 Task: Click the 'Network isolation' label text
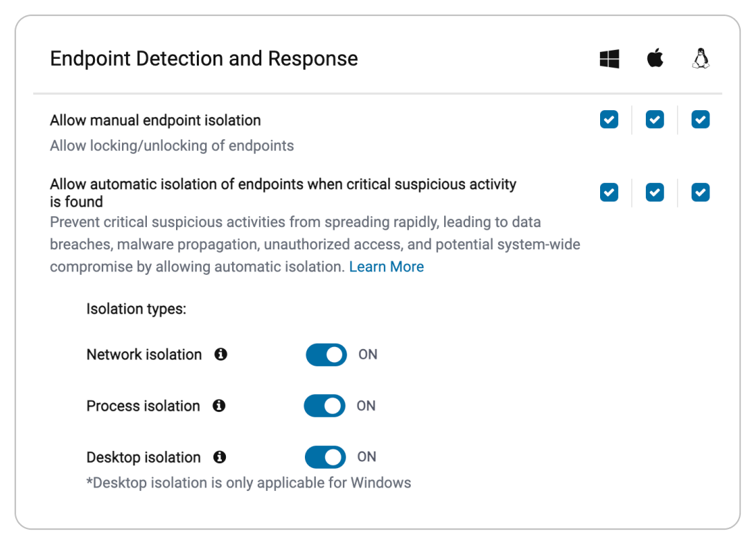(x=144, y=355)
